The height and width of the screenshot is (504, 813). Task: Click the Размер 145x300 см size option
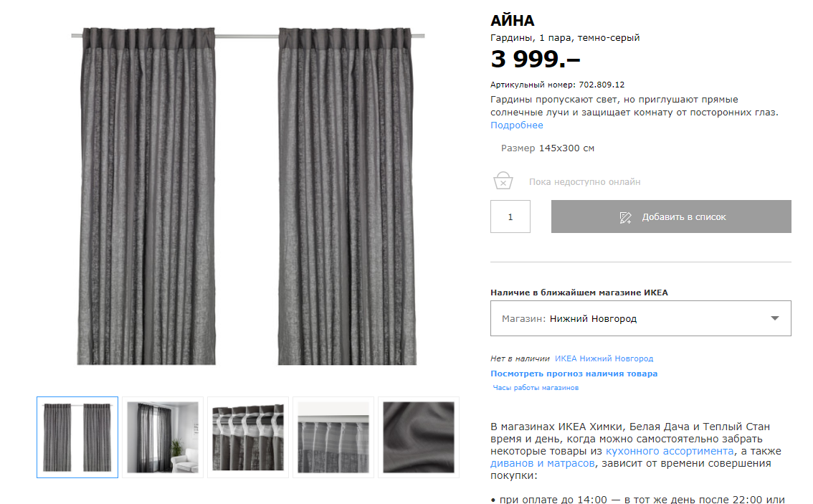point(548,148)
